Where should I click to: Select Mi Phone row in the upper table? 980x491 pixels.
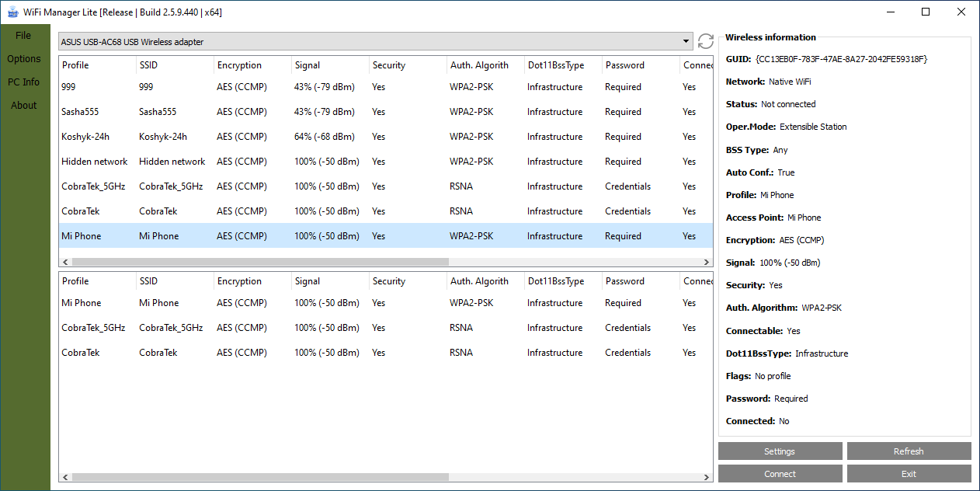pyautogui.click(x=386, y=236)
